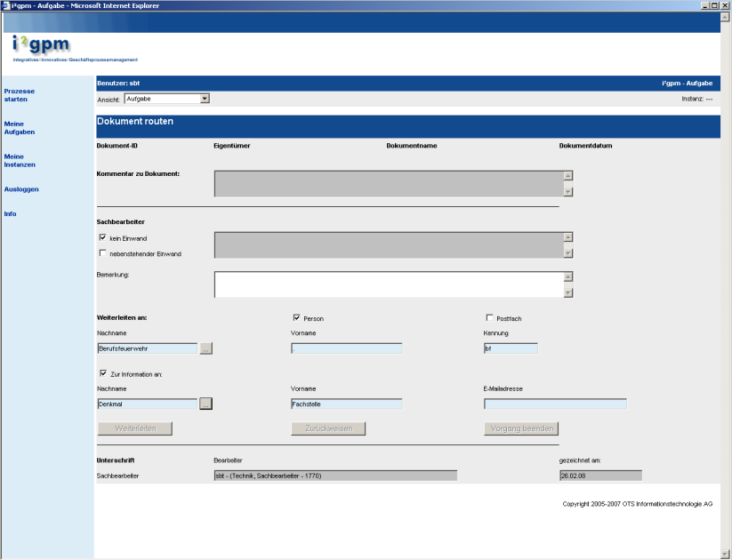Click Internet Explorer icon in title bar
The width and height of the screenshot is (732, 560).
5,5
